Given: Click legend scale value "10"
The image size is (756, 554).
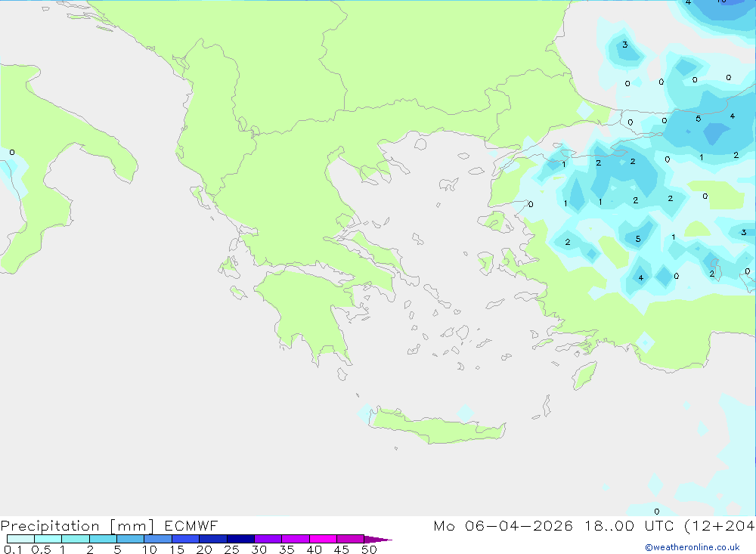Looking at the screenshot, I should [x=150, y=549].
